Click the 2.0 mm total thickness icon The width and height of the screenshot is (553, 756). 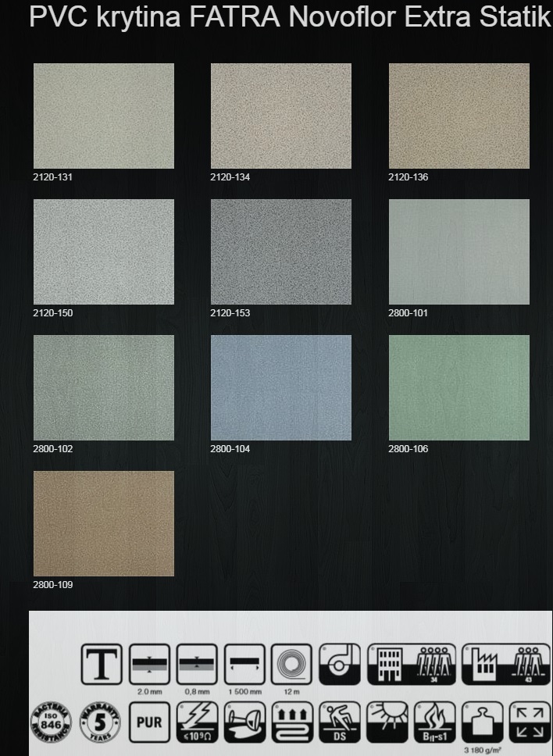tap(149, 664)
